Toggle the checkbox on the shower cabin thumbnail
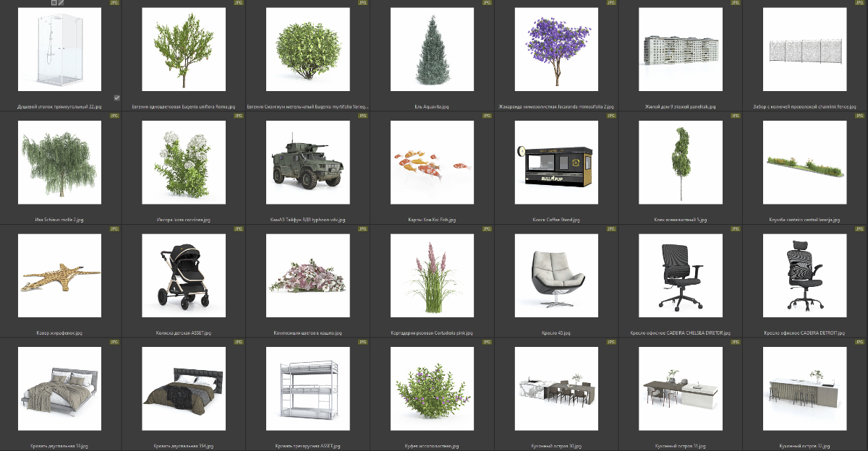 coord(116,98)
